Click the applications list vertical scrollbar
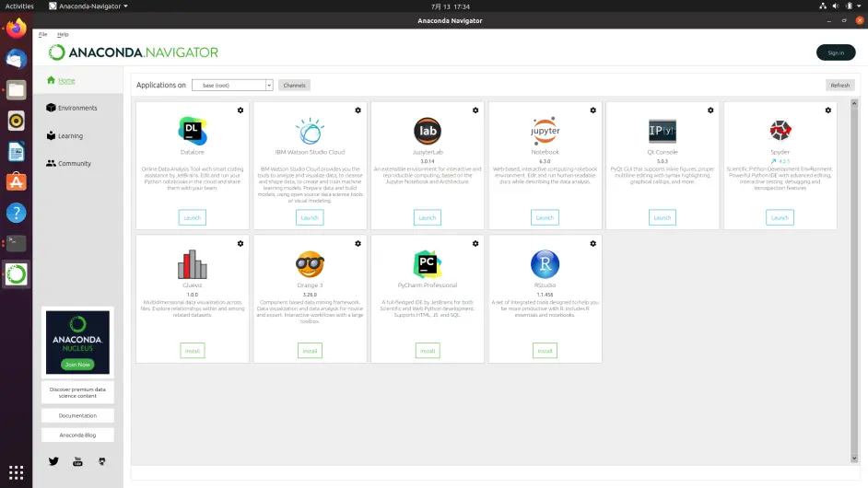Image resolution: width=868 pixels, height=488 pixels. tap(854, 281)
